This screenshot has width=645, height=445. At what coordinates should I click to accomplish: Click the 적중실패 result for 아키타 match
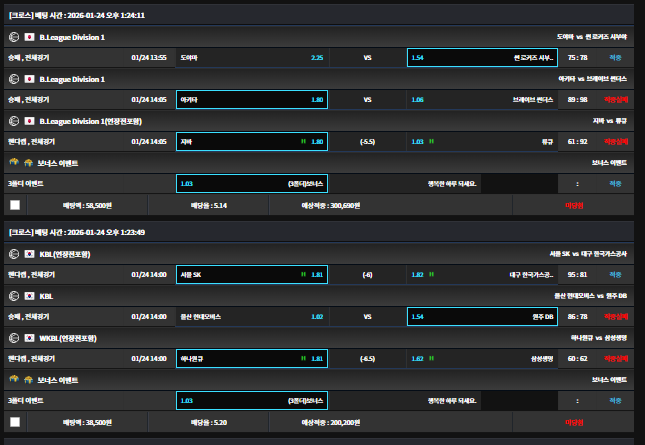click(615, 100)
